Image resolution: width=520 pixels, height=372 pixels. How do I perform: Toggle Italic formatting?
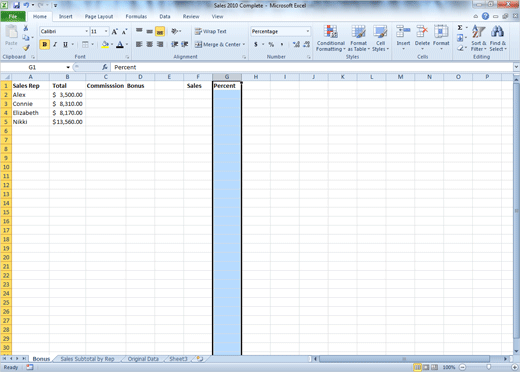pos(55,44)
